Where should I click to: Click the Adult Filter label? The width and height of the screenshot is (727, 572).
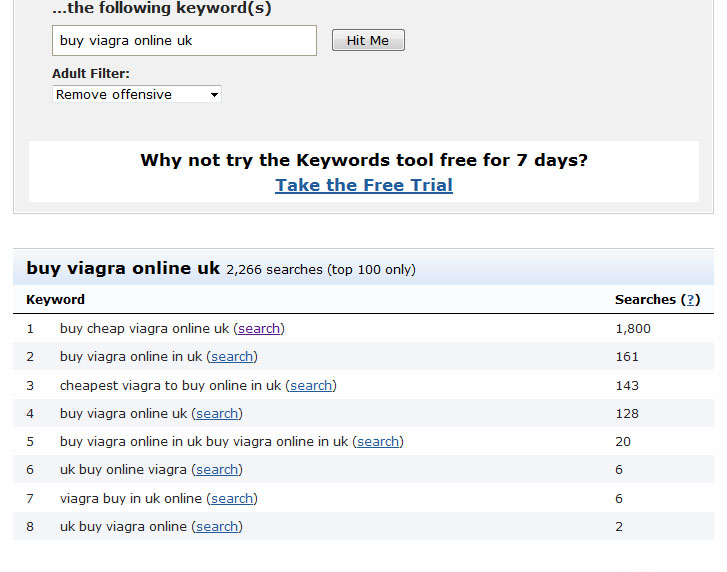click(x=91, y=74)
